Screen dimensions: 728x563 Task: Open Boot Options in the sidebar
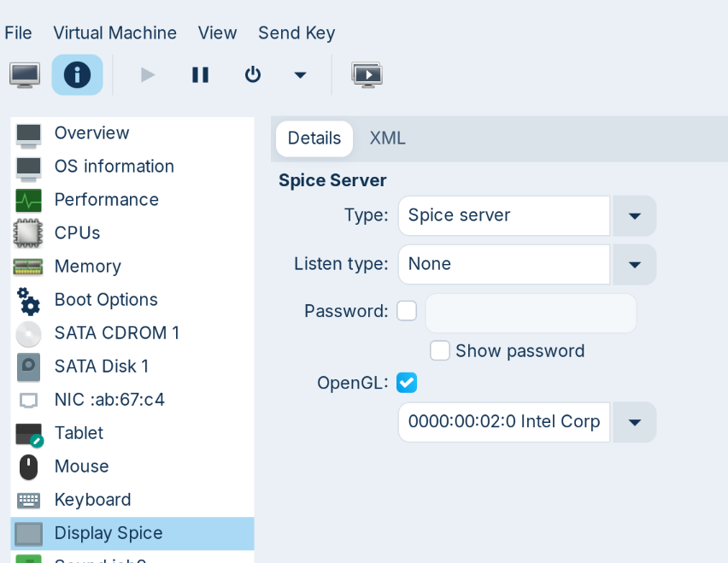coord(106,300)
